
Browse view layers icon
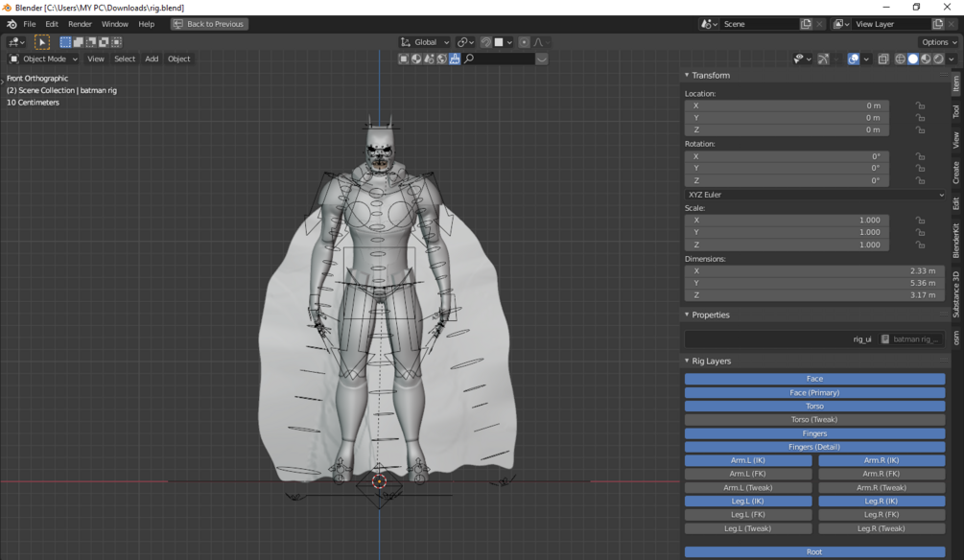coord(841,24)
